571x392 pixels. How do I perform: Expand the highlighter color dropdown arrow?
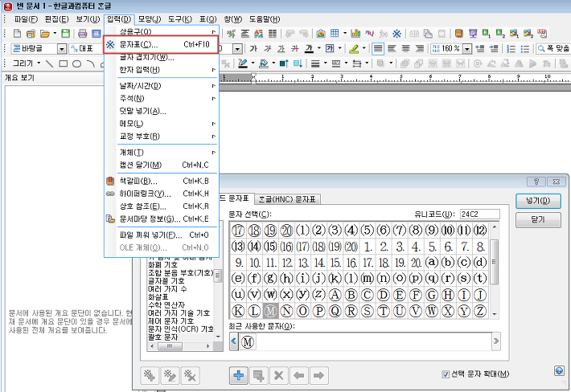(x=364, y=48)
